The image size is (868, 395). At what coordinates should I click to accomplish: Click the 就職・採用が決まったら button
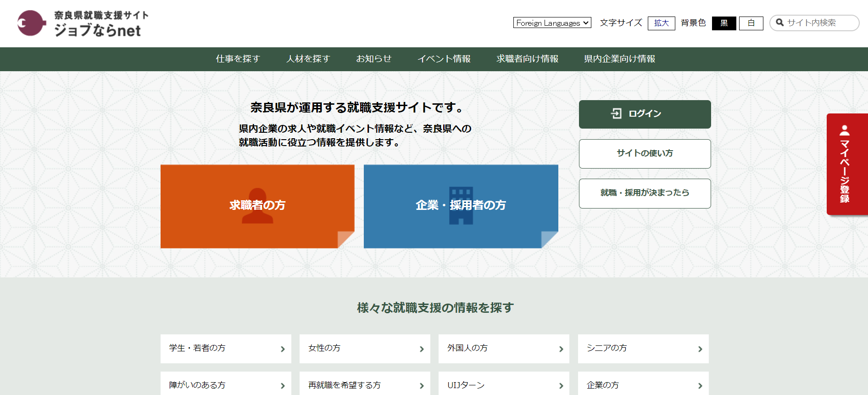(645, 193)
